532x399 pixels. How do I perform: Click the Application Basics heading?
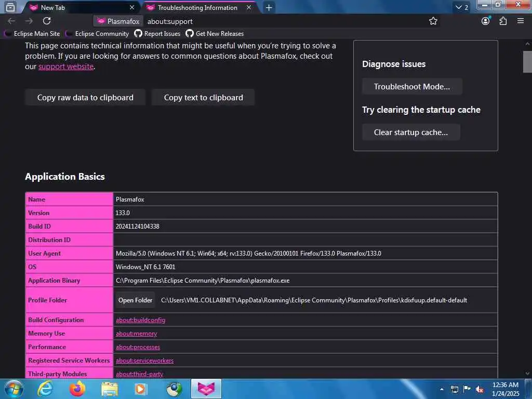click(65, 177)
